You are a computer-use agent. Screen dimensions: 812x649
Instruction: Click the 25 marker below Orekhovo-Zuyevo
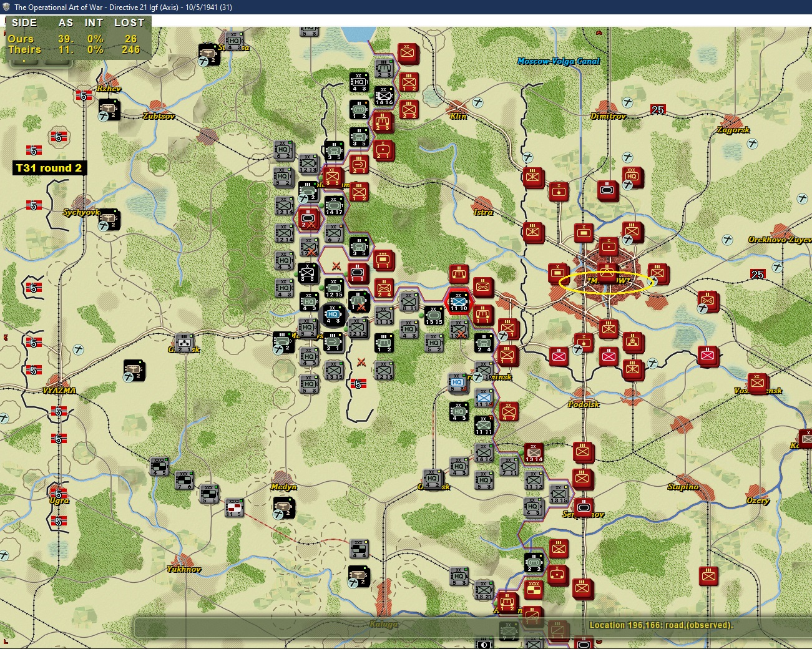click(758, 275)
